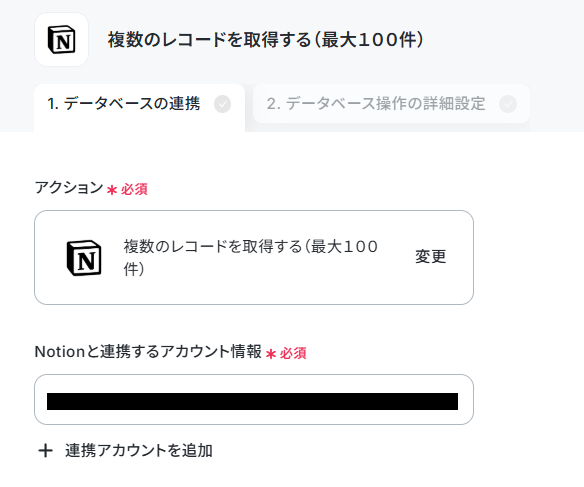Open the Notion account selection box
584x487 pixels.
pos(254,400)
